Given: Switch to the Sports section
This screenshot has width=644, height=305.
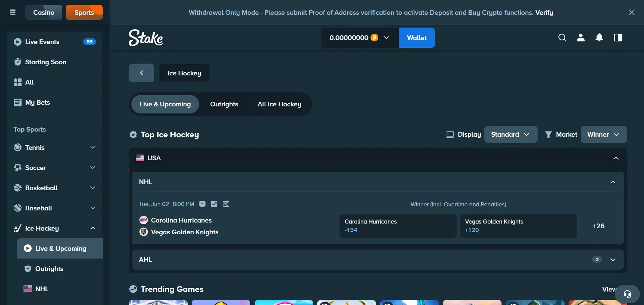Looking at the screenshot, I should pyautogui.click(x=84, y=12).
